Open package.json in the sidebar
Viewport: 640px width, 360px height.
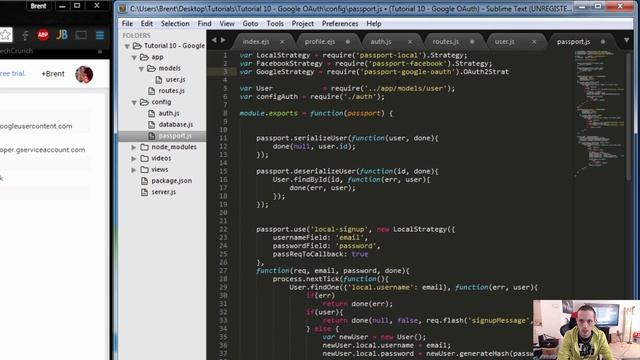tap(171, 181)
